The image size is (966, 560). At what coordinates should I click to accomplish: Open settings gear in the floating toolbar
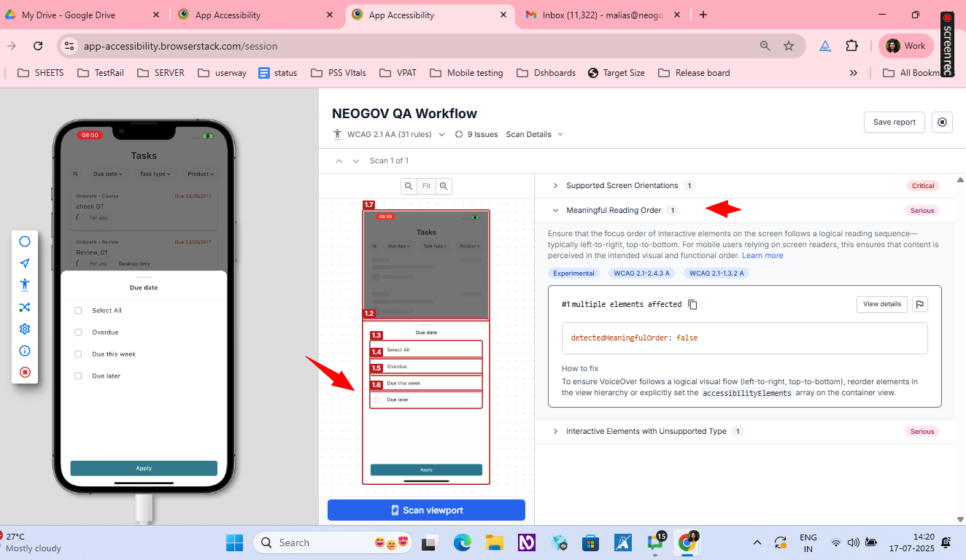[x=25, y=329]
